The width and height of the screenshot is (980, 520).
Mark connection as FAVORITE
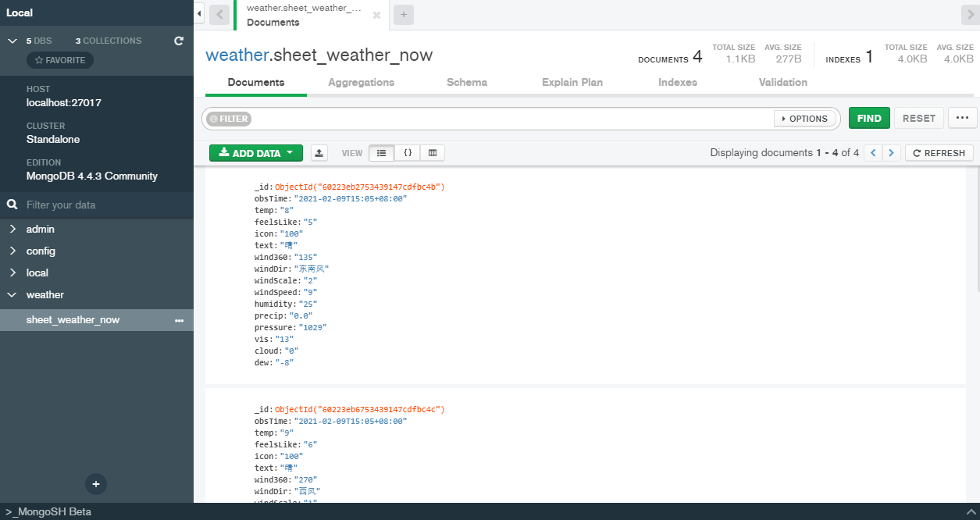(x=60, y=60)
